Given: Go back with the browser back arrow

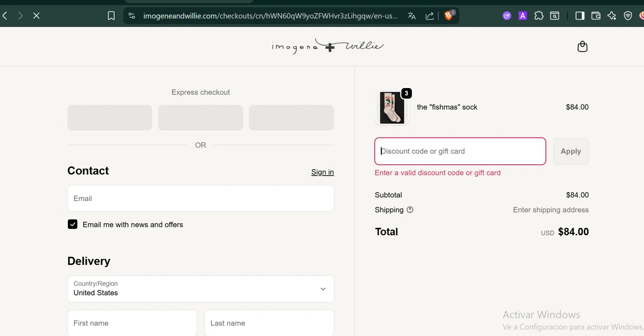Looking at the screenshot, I should (5, 16).
